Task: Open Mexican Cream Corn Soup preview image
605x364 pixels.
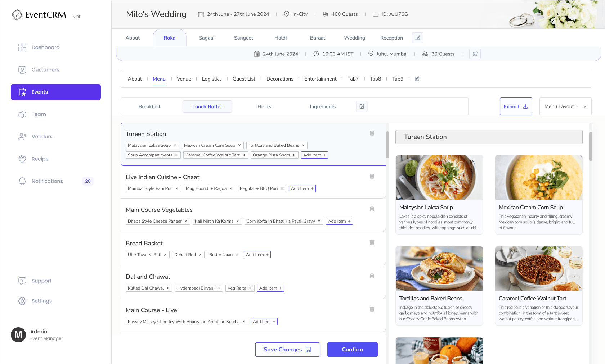Action: 539,177
